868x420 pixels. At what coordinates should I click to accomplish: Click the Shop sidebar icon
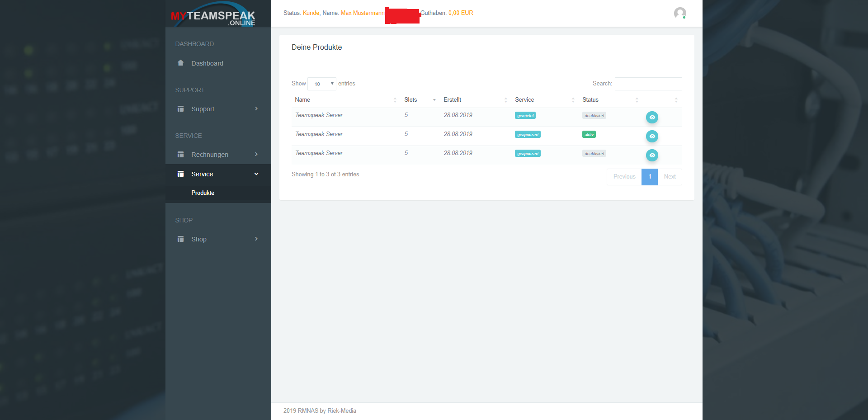tap(181, 239)
